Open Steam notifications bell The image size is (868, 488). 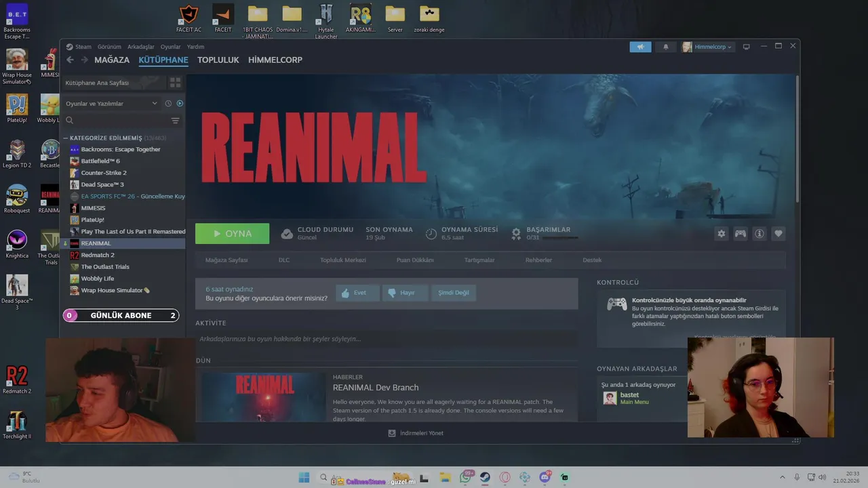pyautogui.click(x=665, y=47)
